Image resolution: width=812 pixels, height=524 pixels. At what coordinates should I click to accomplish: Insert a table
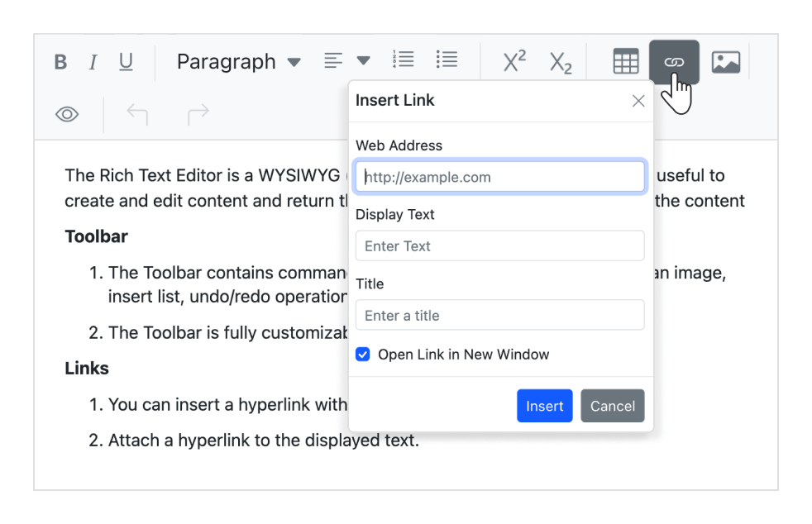click(626, 61)
